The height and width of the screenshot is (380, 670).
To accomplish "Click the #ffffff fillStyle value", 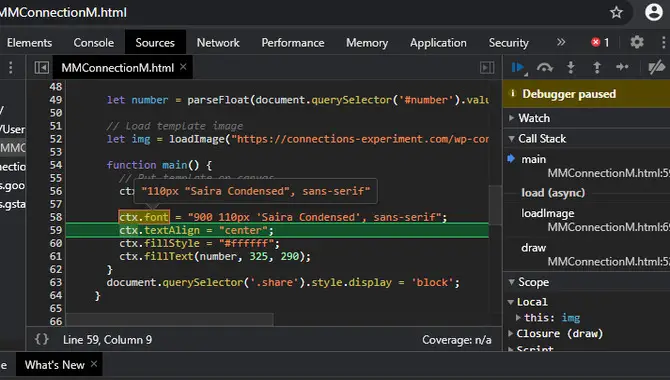I will 246,244.
